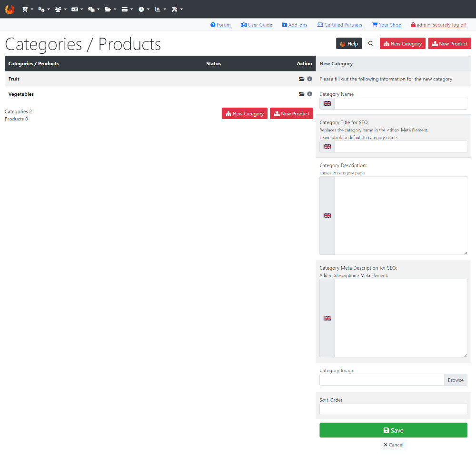Focus the Sort Order field
The image size is (476, 455).
point(394,409)
